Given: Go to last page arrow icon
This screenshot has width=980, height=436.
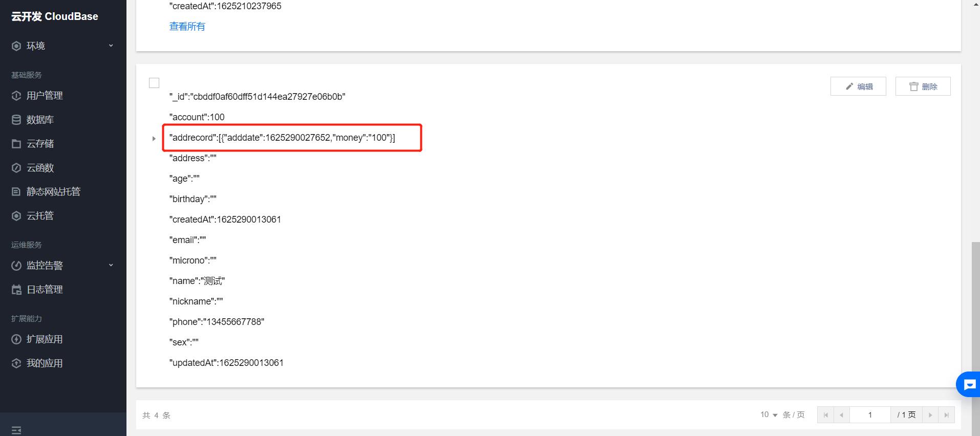Looking at the screenshot, I should click(x=947, y=415).
